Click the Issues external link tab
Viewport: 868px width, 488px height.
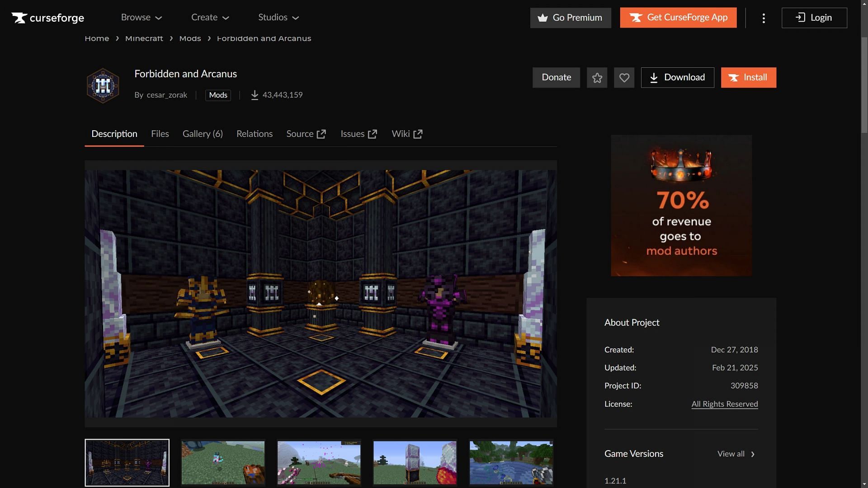tap(359, 134)
